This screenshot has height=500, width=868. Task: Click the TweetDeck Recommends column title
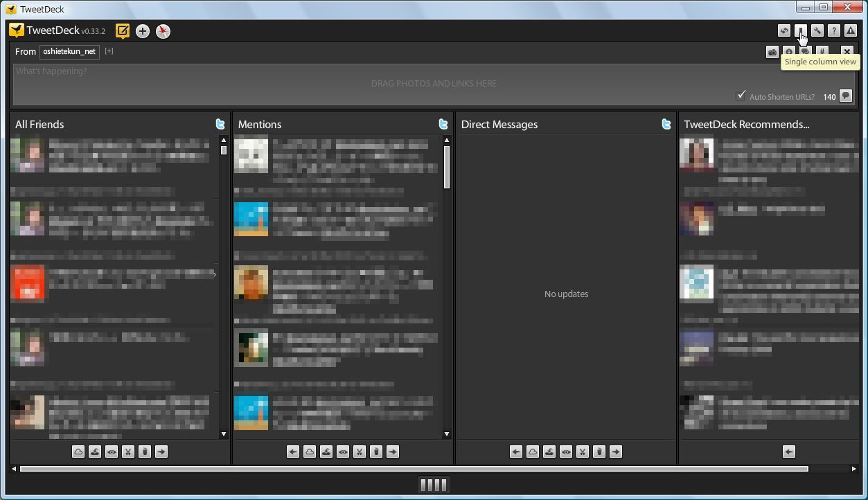pyautogui.click(x=747, y=125)
